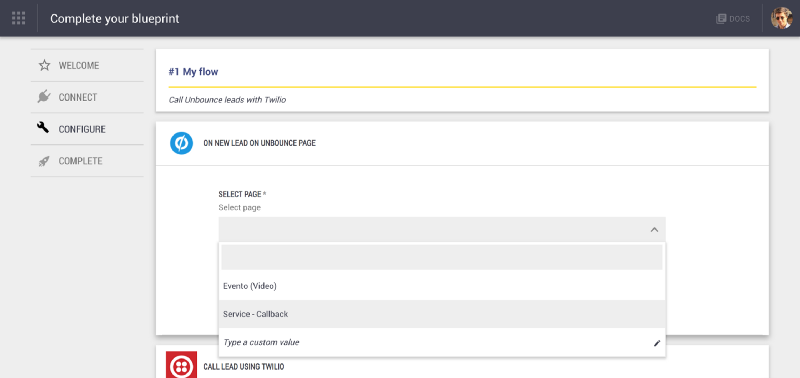Click the Call Unbounce leads with Twilio description
Viewport: 800px width, 378px height.
(228, 100)
